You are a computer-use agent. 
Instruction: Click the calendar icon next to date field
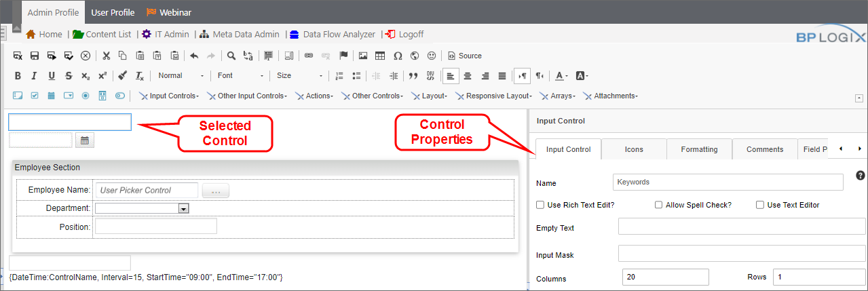coord(85,140)
